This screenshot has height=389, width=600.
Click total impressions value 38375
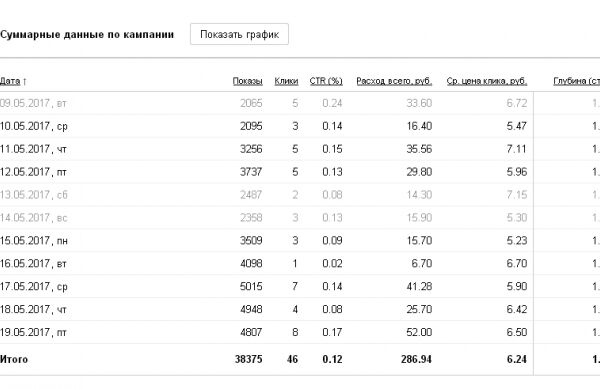(249, 360)
